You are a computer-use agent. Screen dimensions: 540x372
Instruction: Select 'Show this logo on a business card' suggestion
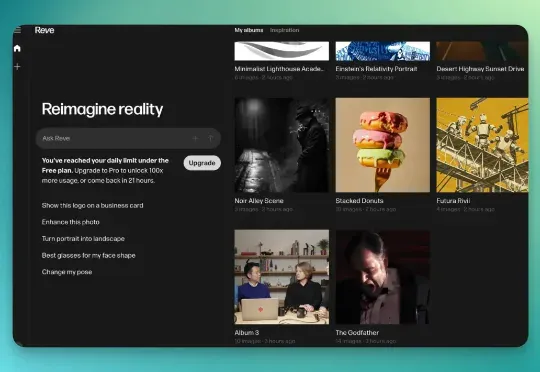(92, 206)
